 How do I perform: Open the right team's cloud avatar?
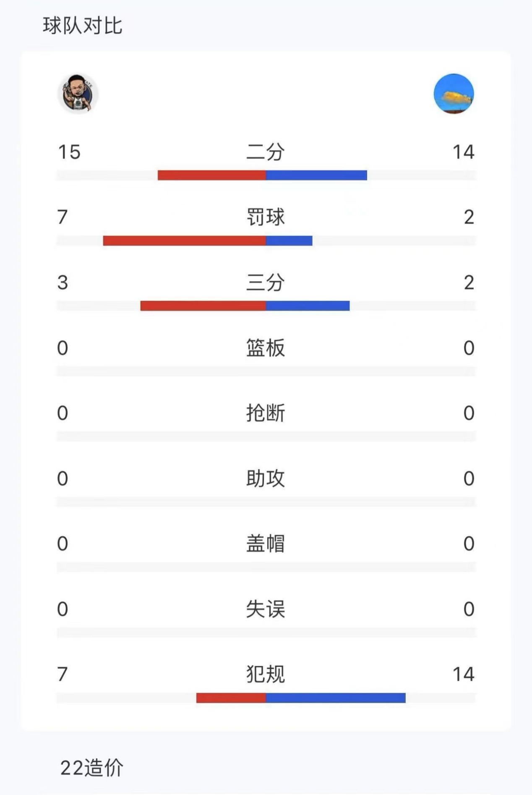[454, 94]
